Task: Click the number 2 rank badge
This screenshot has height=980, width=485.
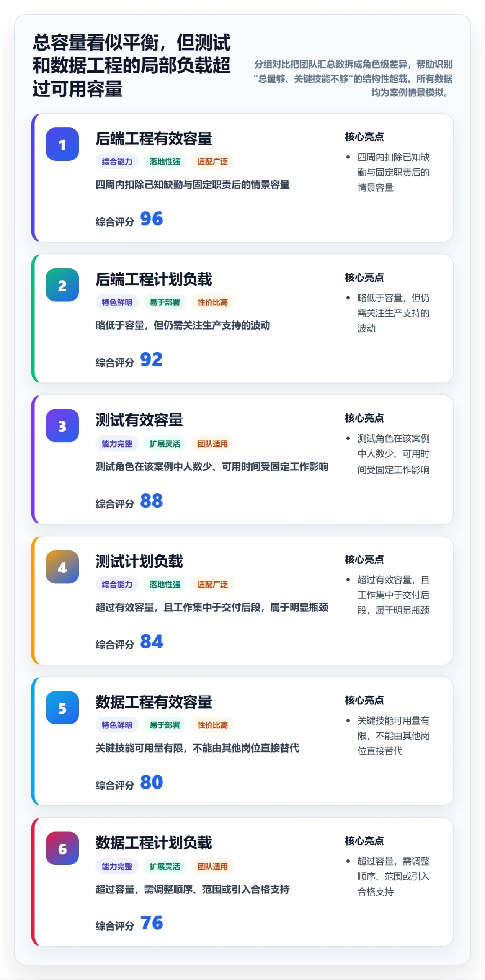Action: pyautogui.click(x=62, y=285)
